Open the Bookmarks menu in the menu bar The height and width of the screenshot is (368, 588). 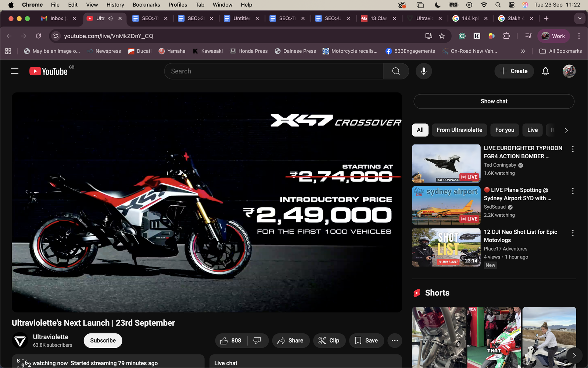point(146,4)
